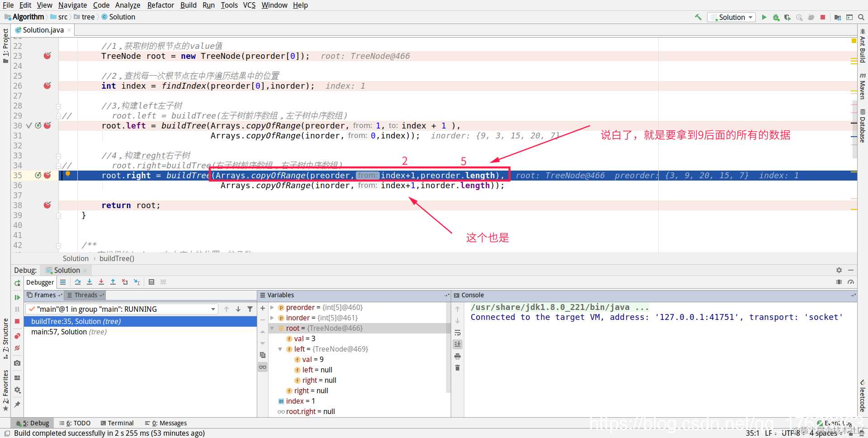This screenshot has width=868, height=438.
Task: Toggle the breakpoint on line 38
Action: click(47, 205)
